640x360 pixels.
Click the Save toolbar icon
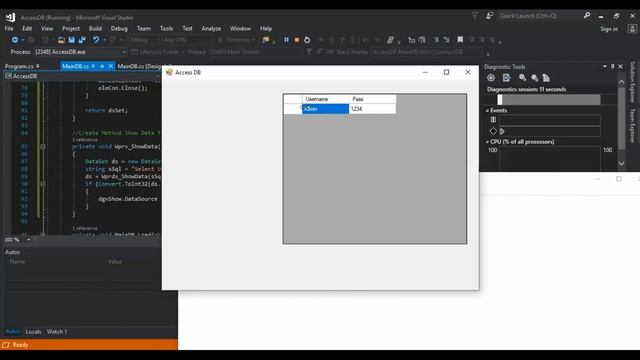tap(71, 40)
